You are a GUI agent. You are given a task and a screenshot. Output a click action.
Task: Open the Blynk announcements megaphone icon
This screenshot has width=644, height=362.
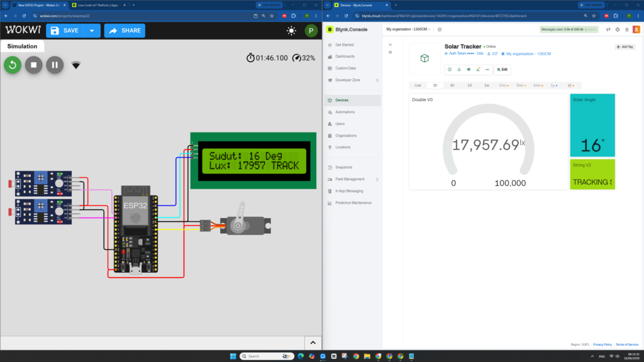tap(608, 30)
